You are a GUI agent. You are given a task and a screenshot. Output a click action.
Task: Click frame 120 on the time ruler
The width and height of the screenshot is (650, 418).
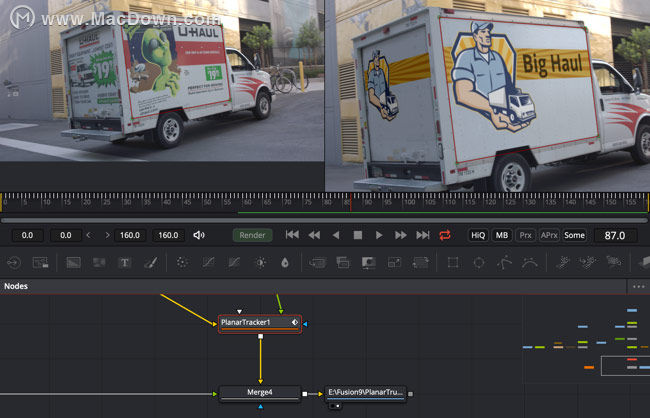coord(490,202)
